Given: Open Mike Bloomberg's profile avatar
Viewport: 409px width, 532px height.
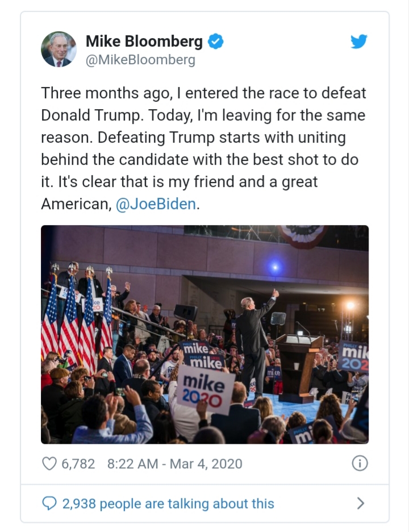Looking at the screenshot, I should click(x=59, y=49).
